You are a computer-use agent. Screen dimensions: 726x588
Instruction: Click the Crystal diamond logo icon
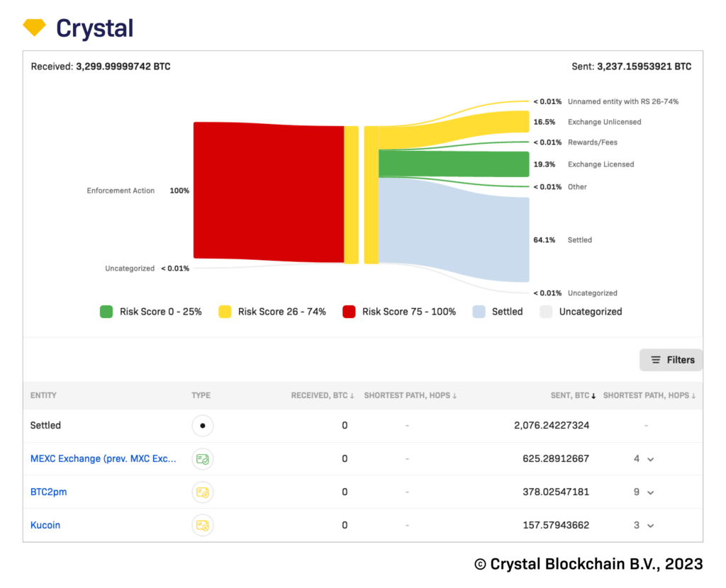coord(34,28)
